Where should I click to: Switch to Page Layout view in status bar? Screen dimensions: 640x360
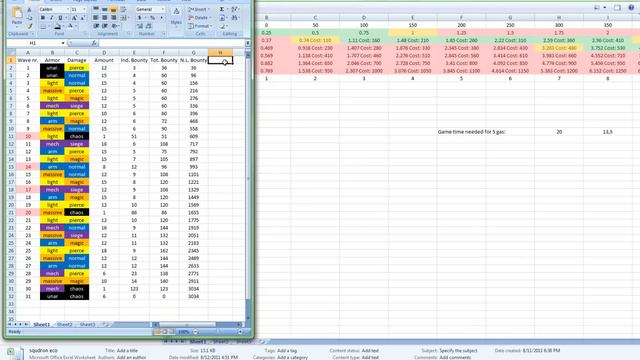[165, 332]
